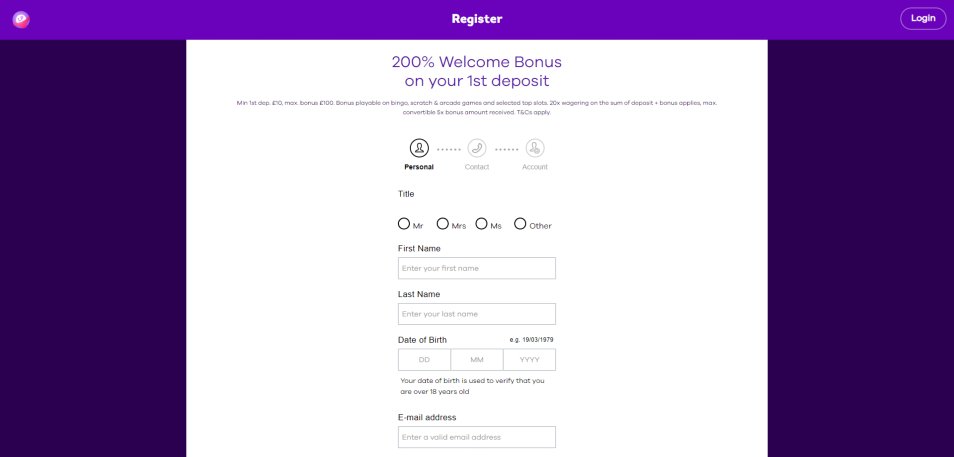Click the Contact step label

tap(477, 167)
